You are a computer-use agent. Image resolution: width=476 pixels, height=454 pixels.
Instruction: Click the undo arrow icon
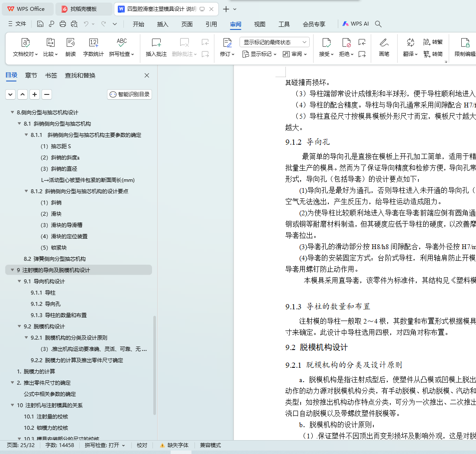click(x=86, y=24)
